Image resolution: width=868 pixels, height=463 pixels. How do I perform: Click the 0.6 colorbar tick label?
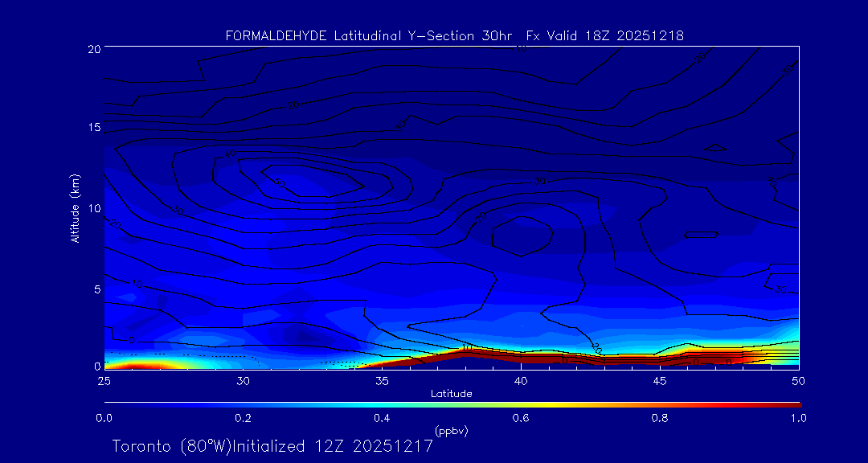pyautogui.click(x=521, y=418)
